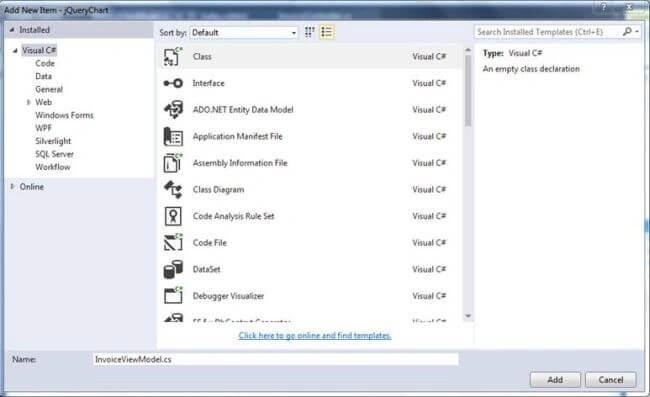Expand the Web tree node
The height and width of the screenshot is (397, 650).
[x=29, y=102]
